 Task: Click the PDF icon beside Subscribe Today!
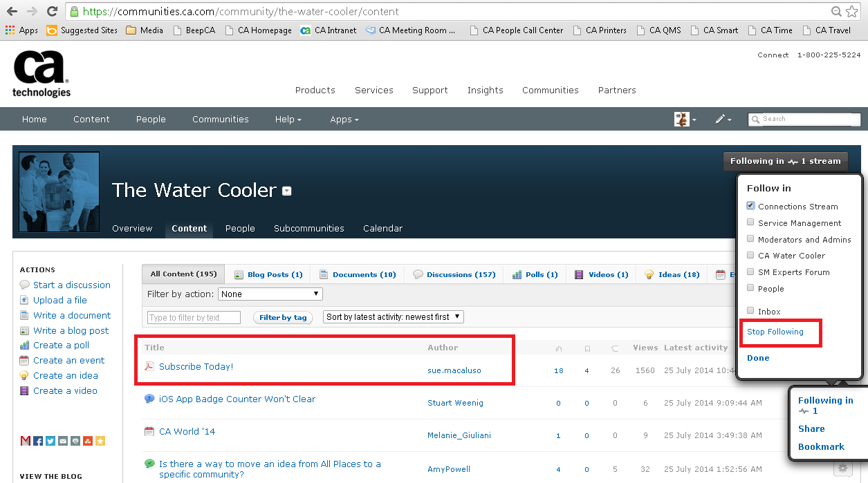(149, 366)
